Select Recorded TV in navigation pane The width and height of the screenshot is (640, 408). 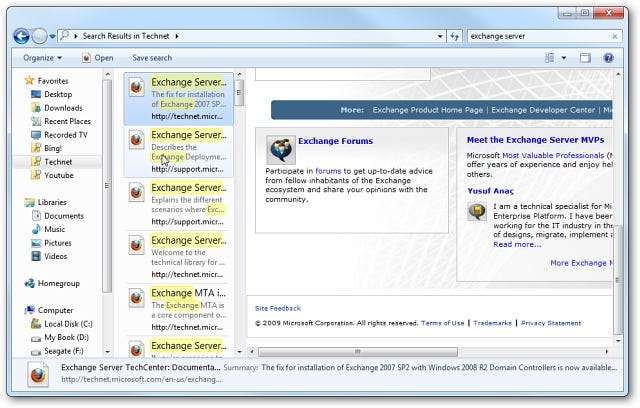coord(66,135)
